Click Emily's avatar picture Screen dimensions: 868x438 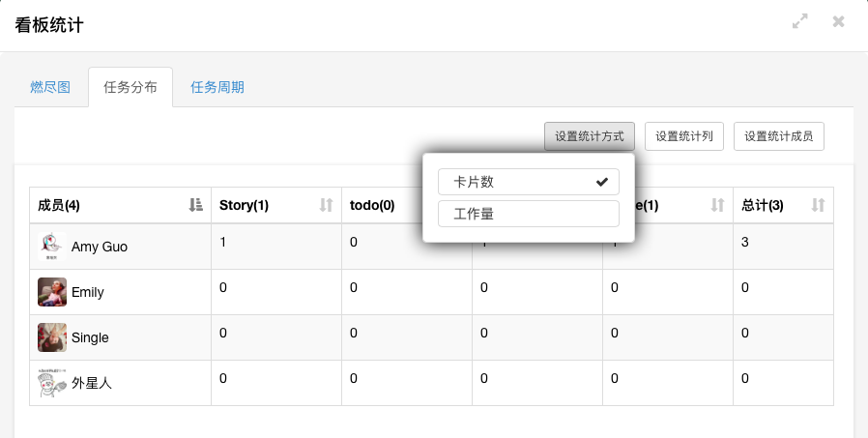[52, 292]
